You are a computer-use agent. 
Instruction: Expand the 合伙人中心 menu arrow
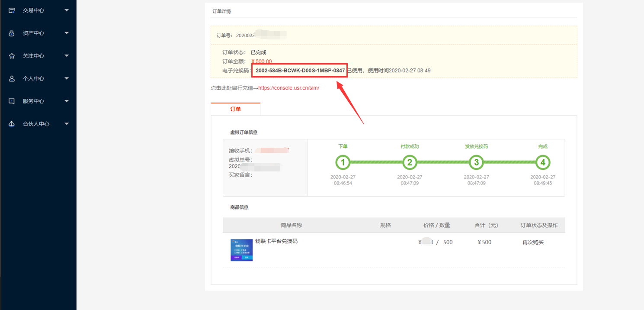67,124
